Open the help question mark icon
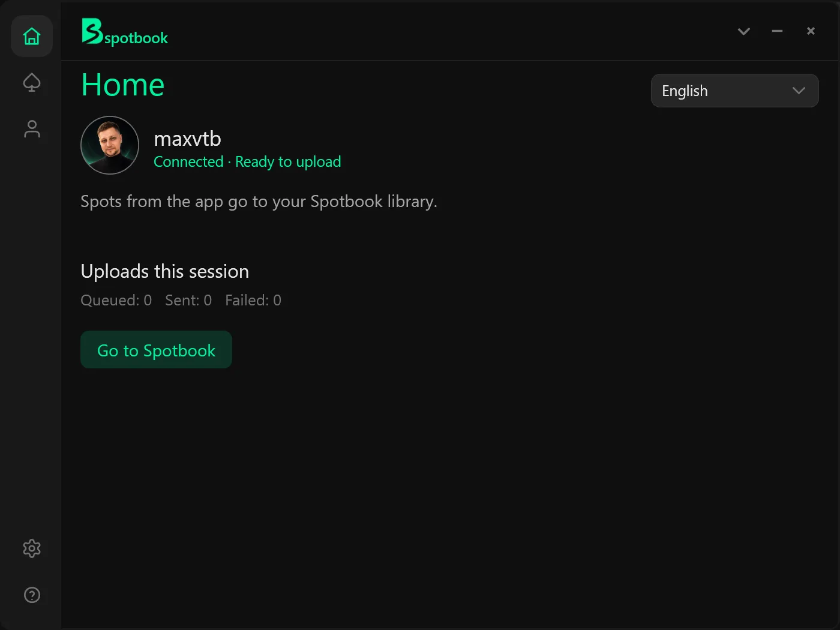This screenshot has width=840, height=630. coord(32,595)
